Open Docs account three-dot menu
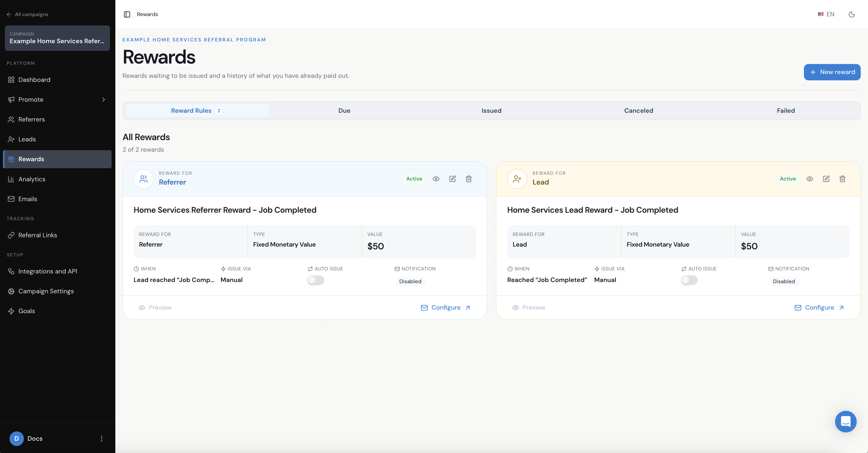Viewport: 868px width, 453px height. 102,438
